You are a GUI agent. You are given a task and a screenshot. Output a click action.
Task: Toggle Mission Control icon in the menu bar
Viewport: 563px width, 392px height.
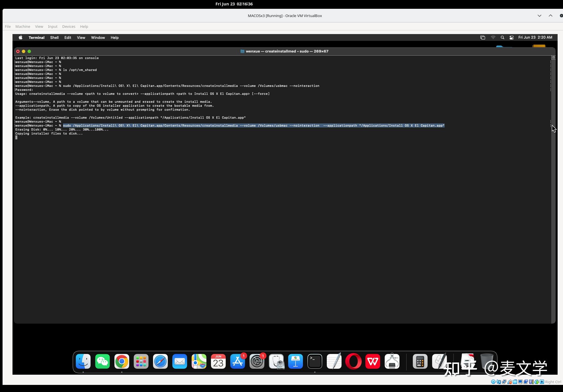483,37
